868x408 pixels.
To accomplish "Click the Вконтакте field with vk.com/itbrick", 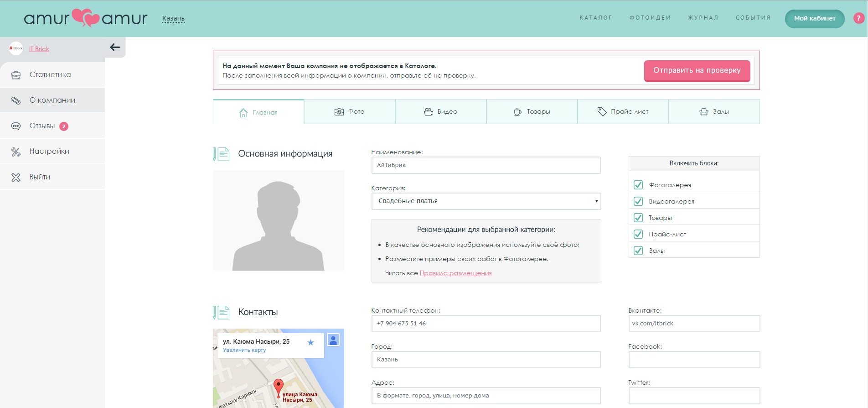I will click(x=694, y=324).
